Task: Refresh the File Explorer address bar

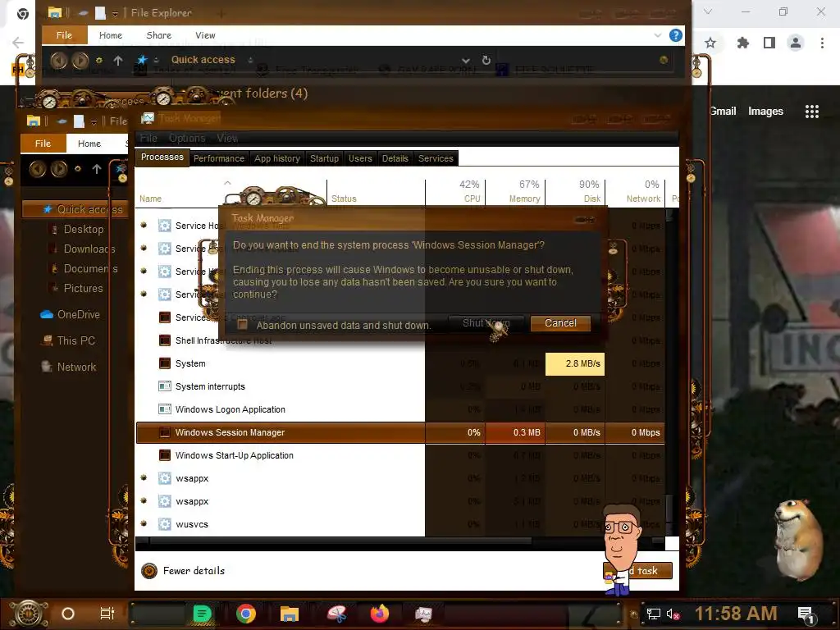Action: click(x=486, y=60)
